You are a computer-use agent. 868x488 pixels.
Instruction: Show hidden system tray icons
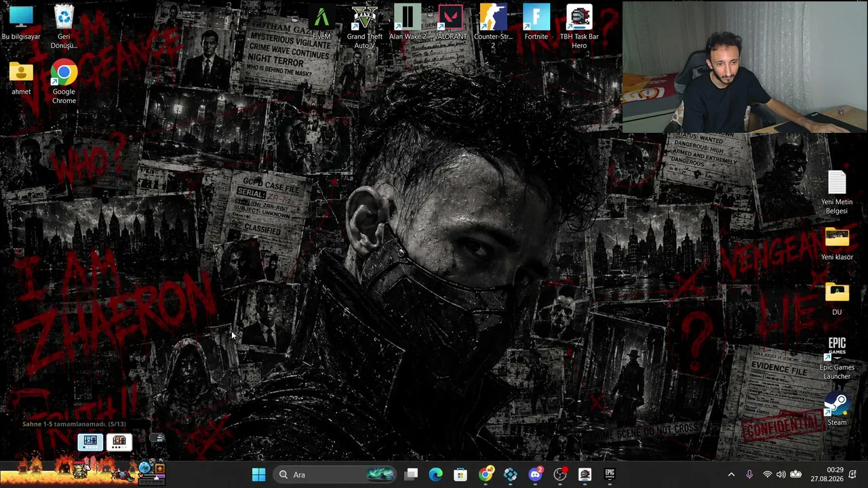coord(731,474)
